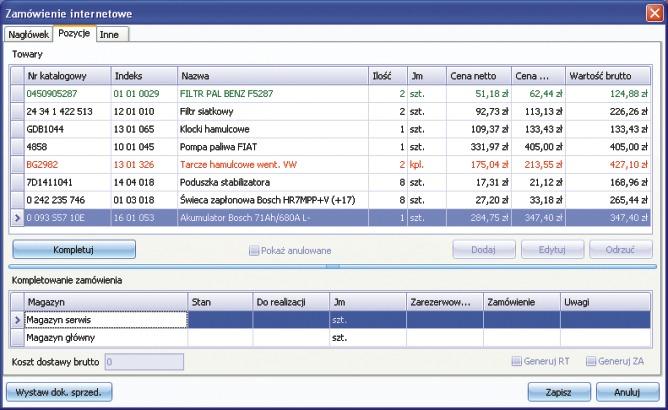Select the Magazyn główny row
Viewport: 668px width, 410px height.
(331, 338)
